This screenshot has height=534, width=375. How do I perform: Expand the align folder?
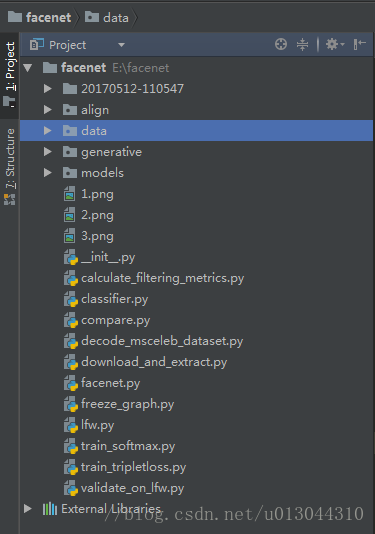coord(48,110)
